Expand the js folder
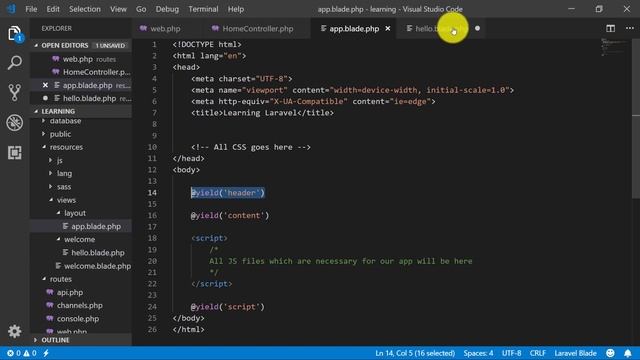The image size is (640, 360). 59,160
